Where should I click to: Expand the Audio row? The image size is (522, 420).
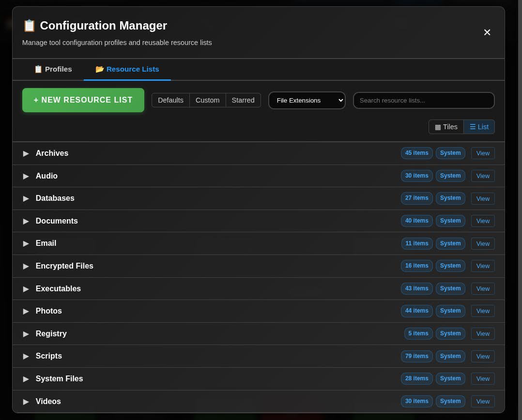26,176
